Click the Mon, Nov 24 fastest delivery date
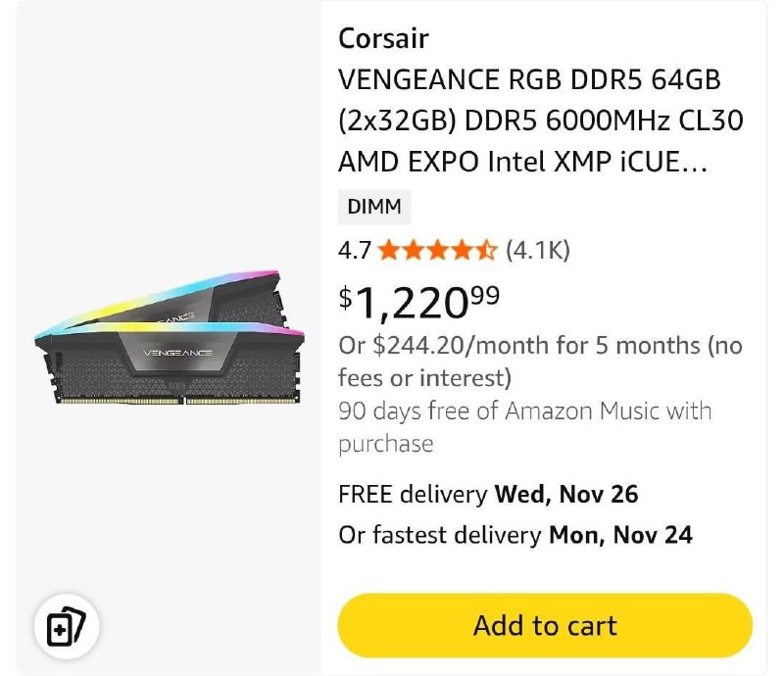The height and width of the screenshot is (676, 784). pos(620,535)
